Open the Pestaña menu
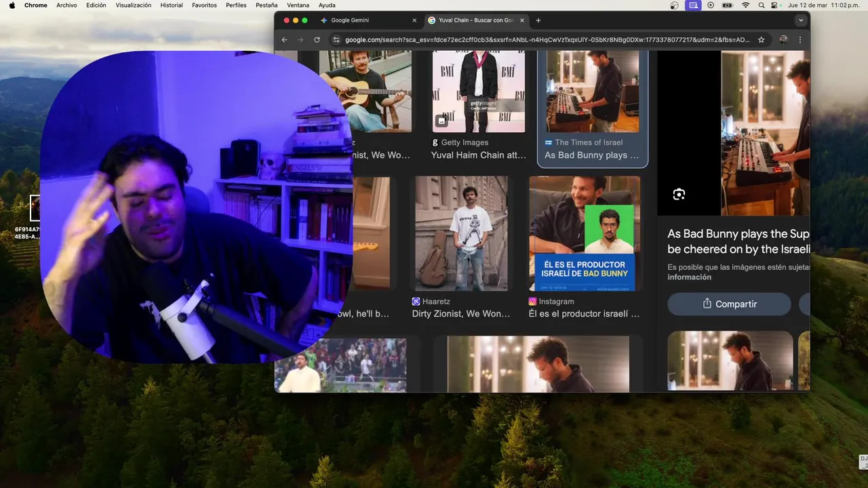 pos(267,5)
